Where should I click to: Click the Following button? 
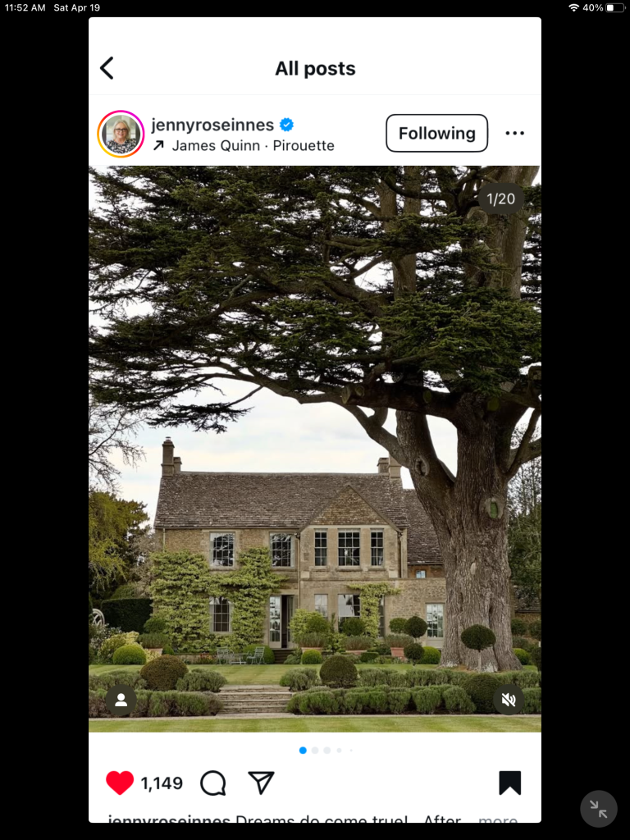[x=436, y=133]
